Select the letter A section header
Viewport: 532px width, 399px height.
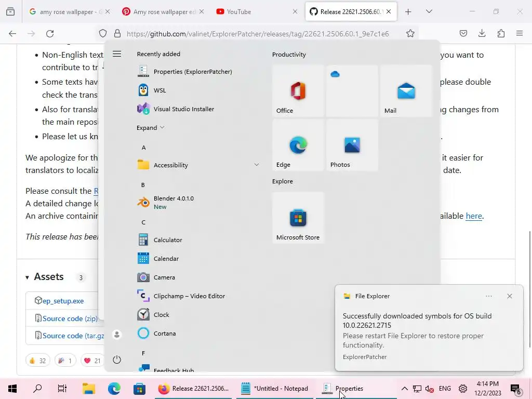(x=143, y=148)
